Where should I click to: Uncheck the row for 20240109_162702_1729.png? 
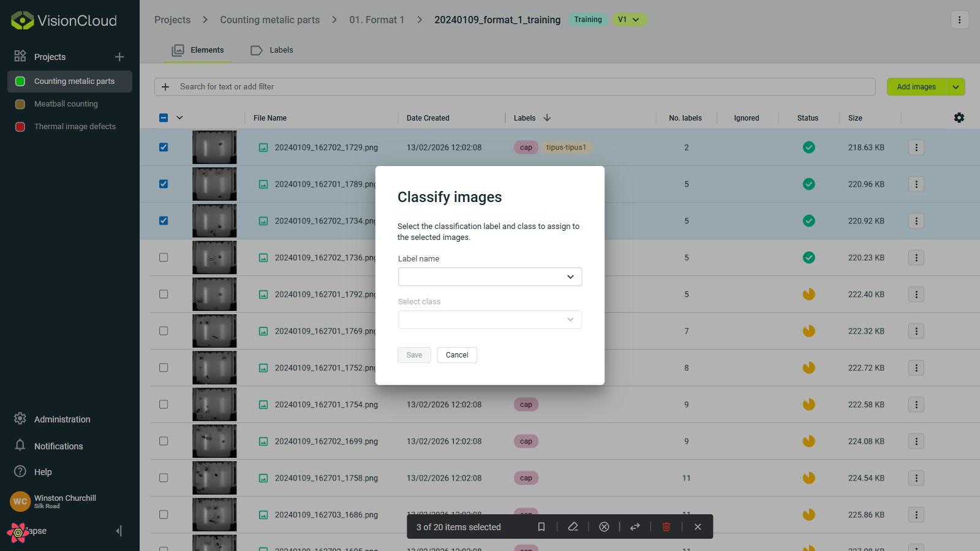pos(163,147)
